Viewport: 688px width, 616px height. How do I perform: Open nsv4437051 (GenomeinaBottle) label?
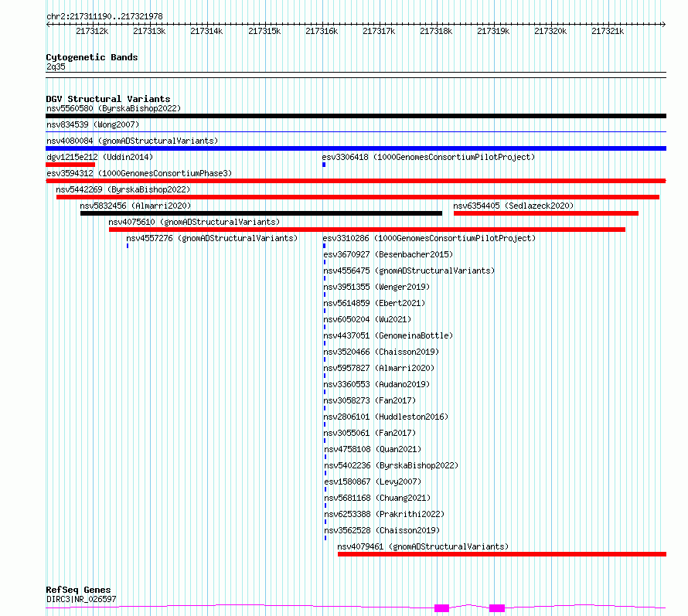[388, 335]
